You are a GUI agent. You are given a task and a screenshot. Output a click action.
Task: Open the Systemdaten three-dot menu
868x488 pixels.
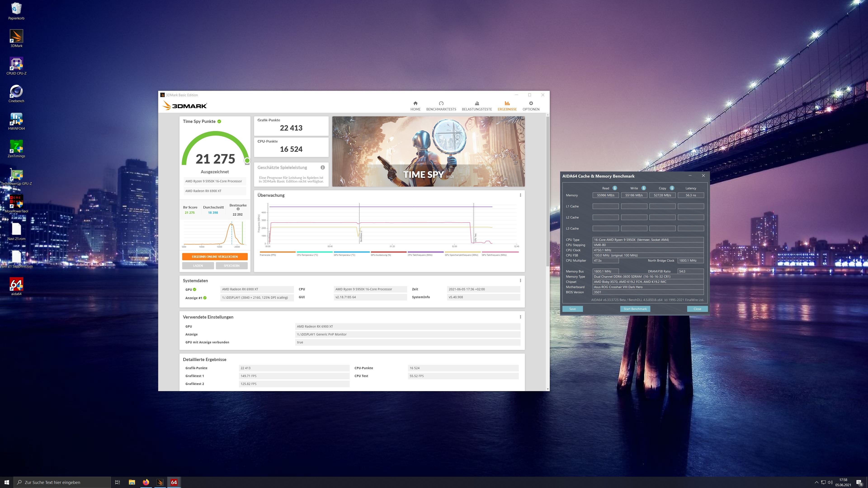520,281
